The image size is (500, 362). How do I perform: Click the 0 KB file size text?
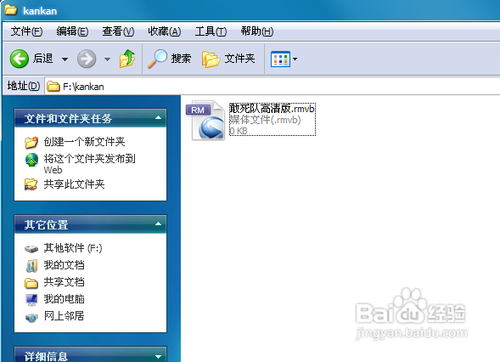coord(238,131)
